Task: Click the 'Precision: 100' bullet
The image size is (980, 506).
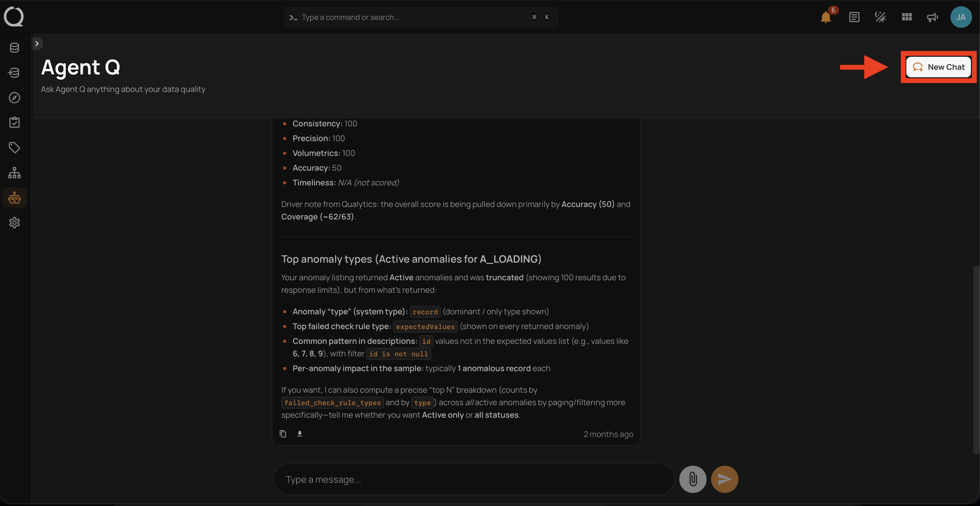Action: coord(318,138)
